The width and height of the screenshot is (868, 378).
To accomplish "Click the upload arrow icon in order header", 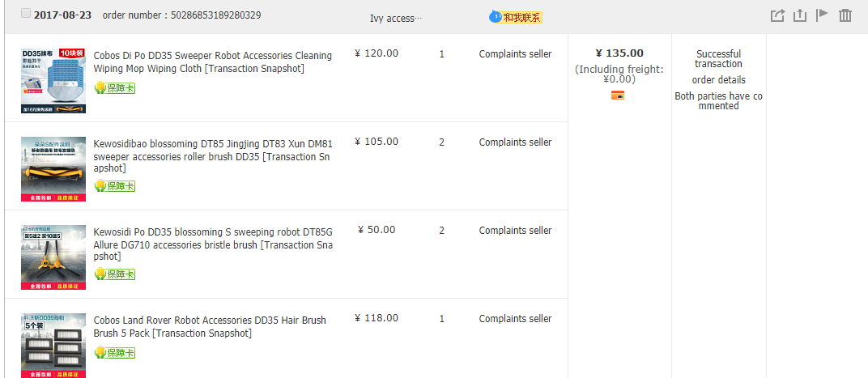I will pyautogui.click(x=800, y=15).
